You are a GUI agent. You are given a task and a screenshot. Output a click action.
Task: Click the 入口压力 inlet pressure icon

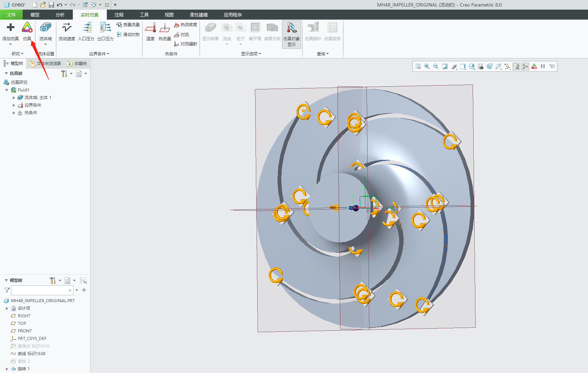[86, 31]
